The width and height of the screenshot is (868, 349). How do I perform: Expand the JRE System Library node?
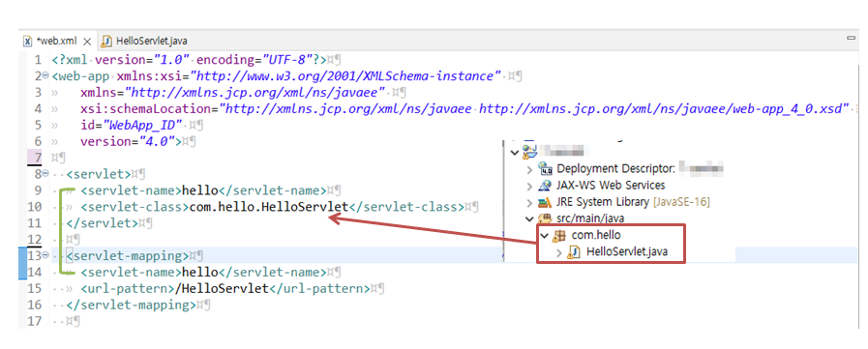pyautogui.click(x=530, y=202)
